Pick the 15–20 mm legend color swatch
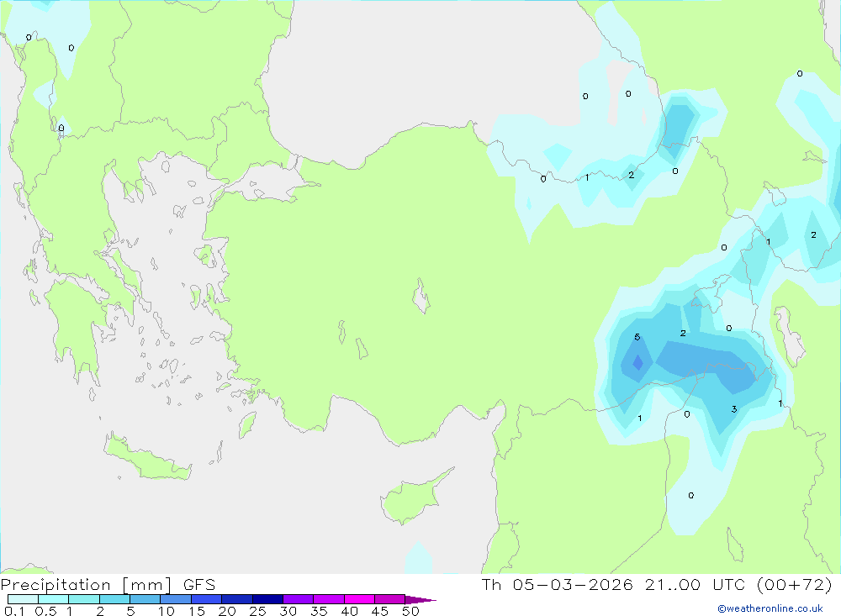 207,599
